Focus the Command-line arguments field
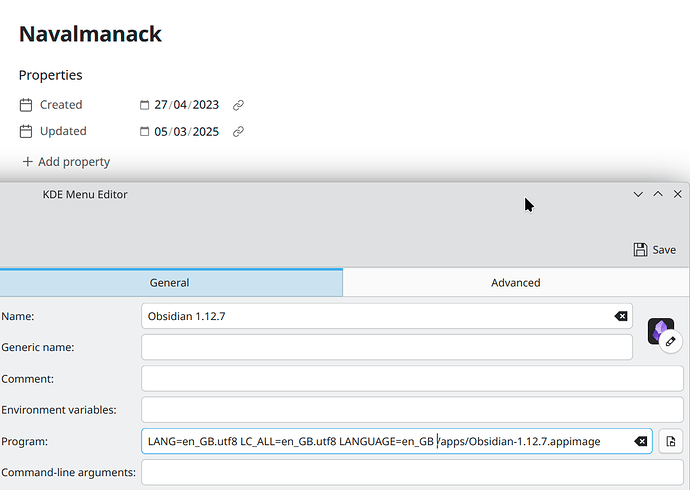 (412, 472)
